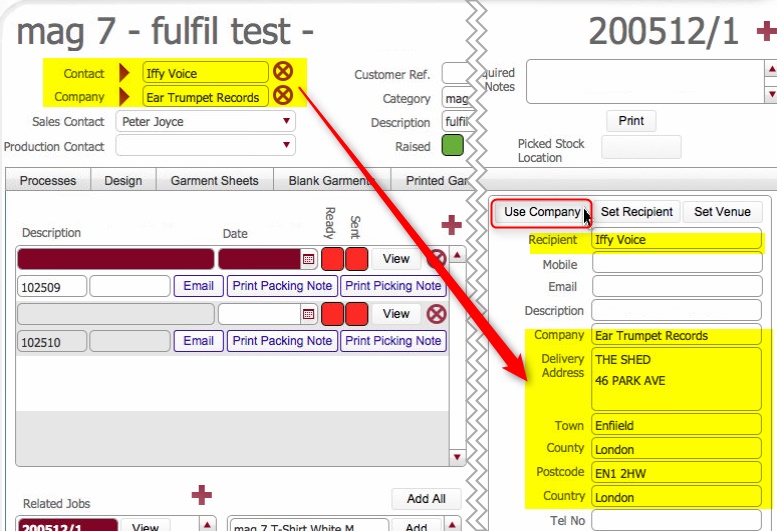Toggle the red Ready indicator in first row
Image resolution: width=777 pixels, height=531 pixels.
click(x=332, y=259)
